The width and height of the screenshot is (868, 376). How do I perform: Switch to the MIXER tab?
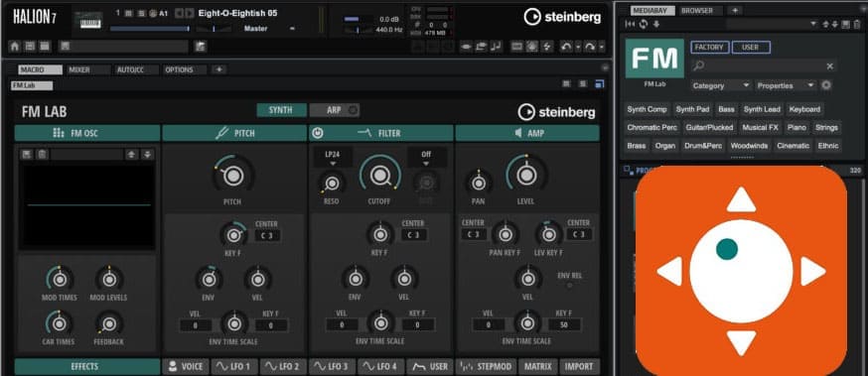87,69
